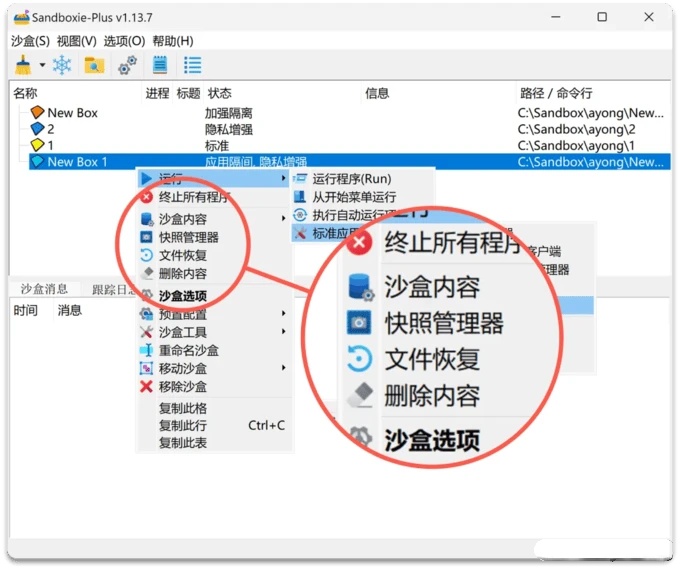Expand the 预置配置 submenu arrow
This screenshot has height=569, width=680.
click(283, 313)
